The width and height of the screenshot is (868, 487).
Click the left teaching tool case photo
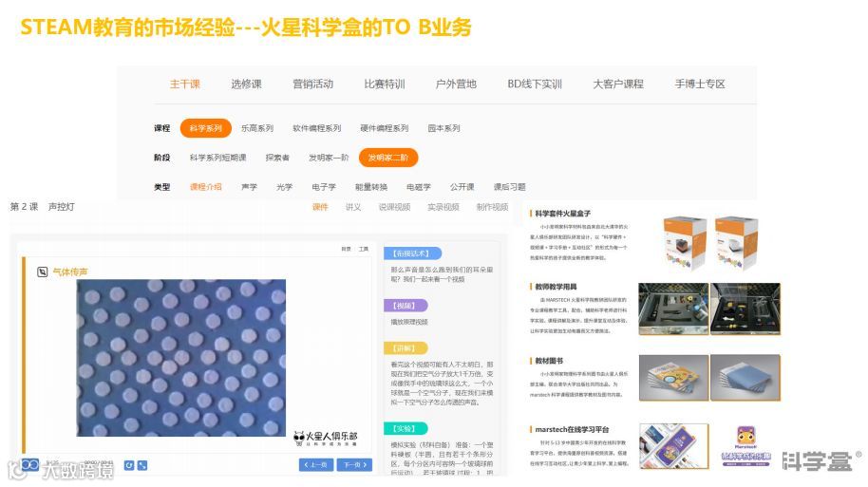(x=673, y=309)
